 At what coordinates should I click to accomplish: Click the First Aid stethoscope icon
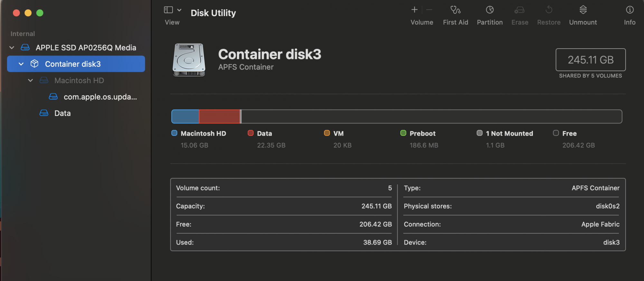(455, 10)
